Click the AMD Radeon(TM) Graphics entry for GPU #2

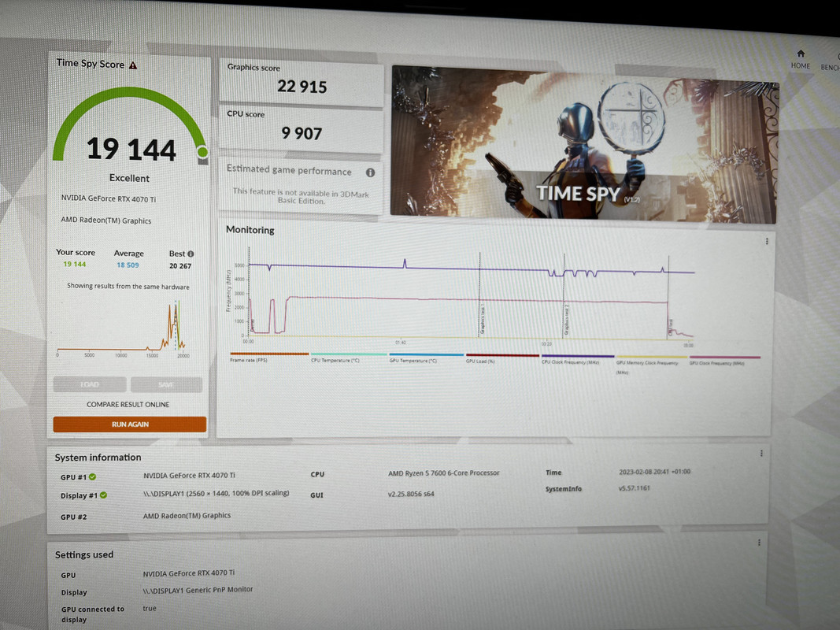click(187, 515)
